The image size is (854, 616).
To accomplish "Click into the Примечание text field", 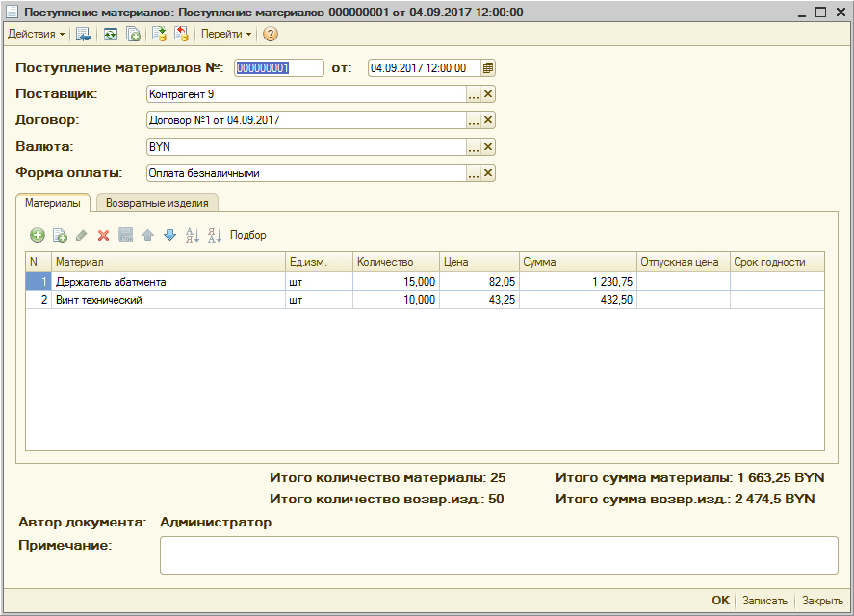I will [498, 555].
